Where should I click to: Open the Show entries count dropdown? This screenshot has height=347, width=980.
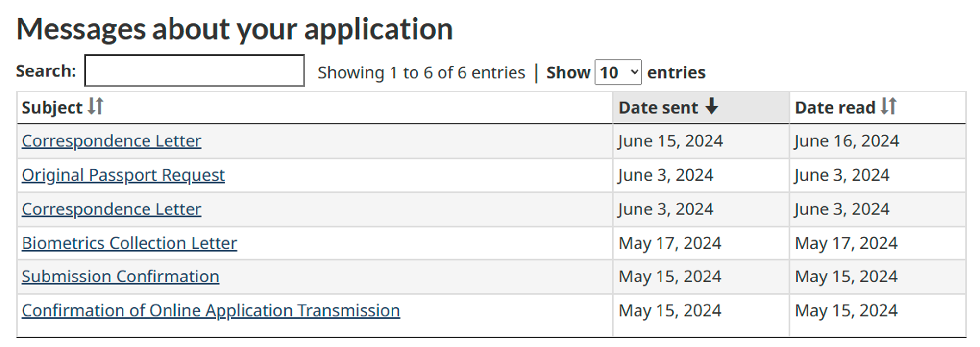coord(618,72)
